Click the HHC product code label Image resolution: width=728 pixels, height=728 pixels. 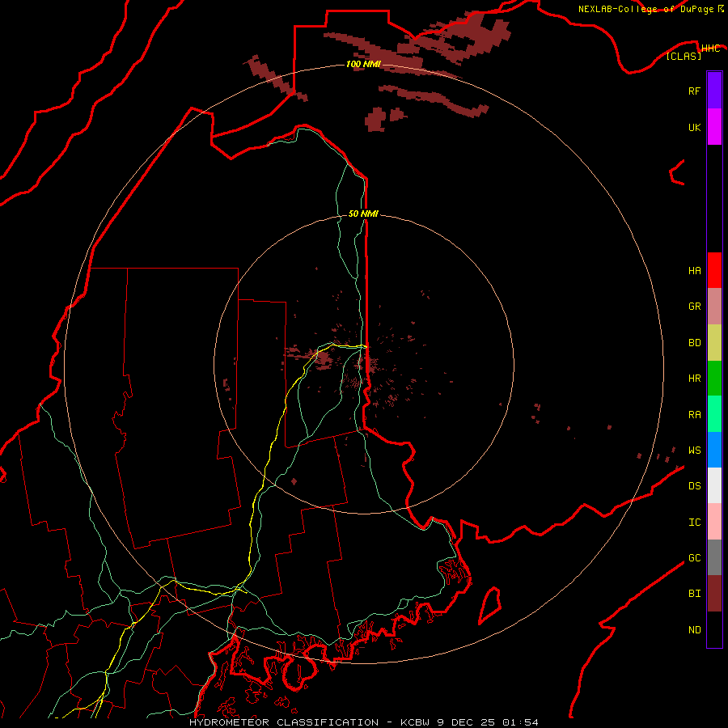pyautogui.click(x=710, y=49)
